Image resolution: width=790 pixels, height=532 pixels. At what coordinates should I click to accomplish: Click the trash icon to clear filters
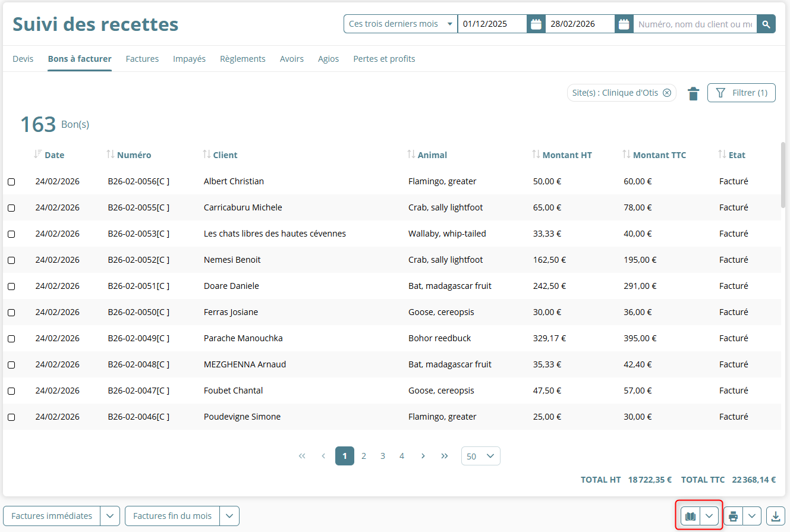click(x=693, y=93)
